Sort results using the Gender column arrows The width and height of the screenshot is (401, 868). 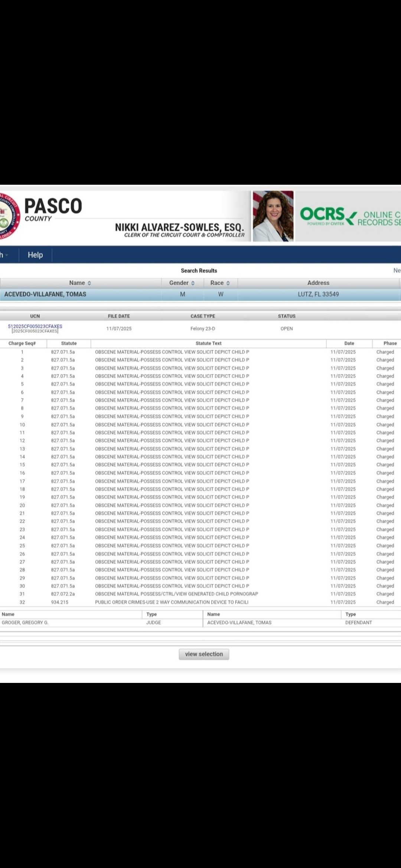tap(193, 283)
